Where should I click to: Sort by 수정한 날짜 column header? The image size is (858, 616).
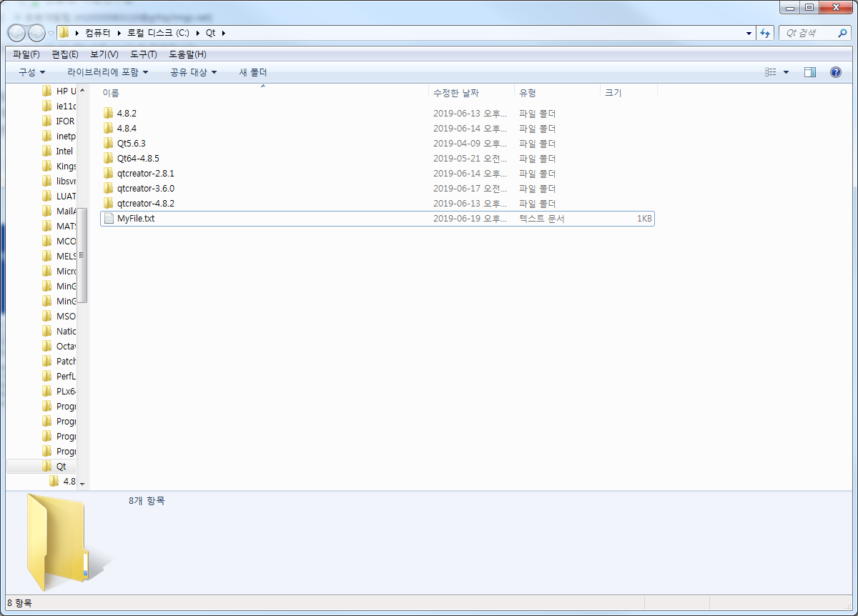point(472,93)
